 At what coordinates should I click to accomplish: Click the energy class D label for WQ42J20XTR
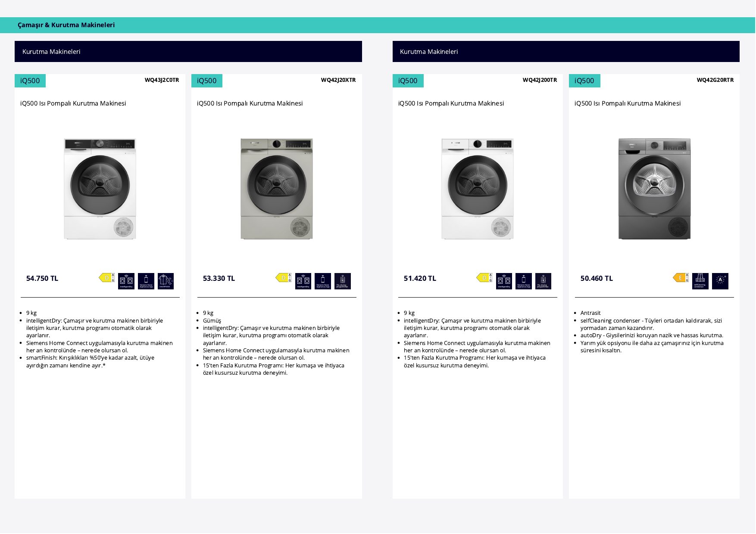click(x=283, y=278)
